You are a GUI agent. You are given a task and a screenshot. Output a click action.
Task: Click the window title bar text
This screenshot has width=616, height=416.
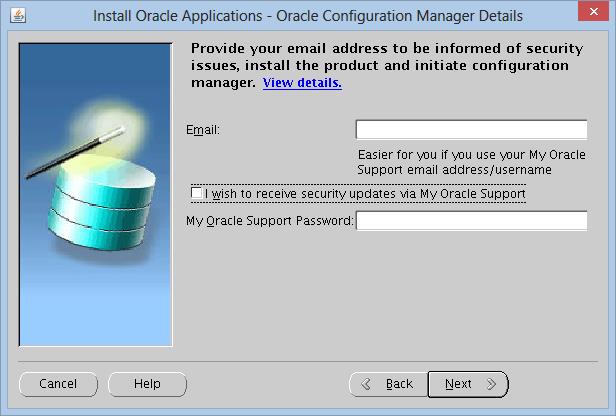tap(308, 16)
